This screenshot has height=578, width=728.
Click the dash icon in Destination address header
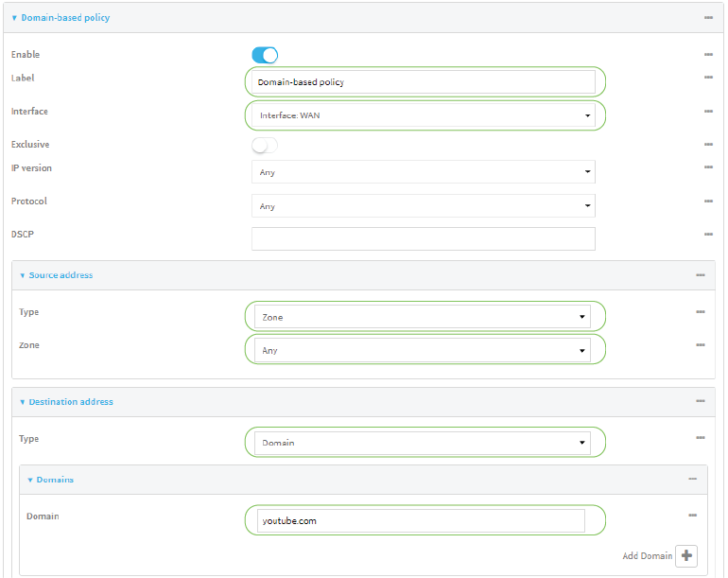click(701, 402)
